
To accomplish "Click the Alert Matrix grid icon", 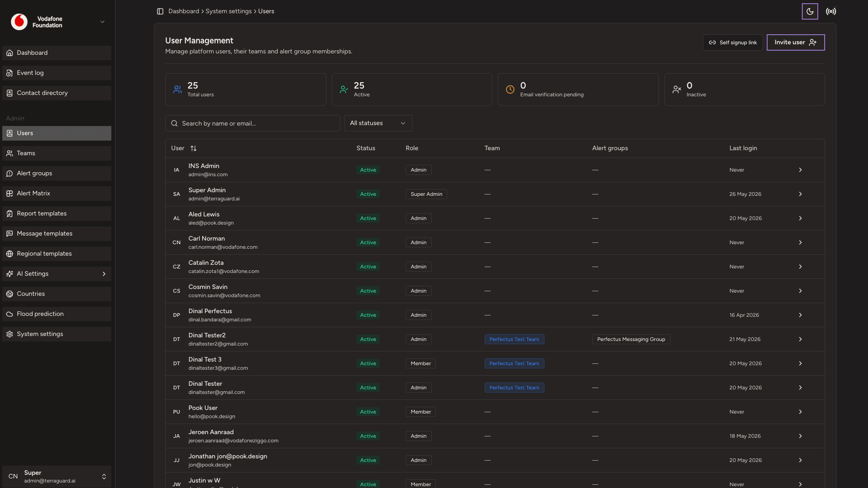I will pos(10,194).
